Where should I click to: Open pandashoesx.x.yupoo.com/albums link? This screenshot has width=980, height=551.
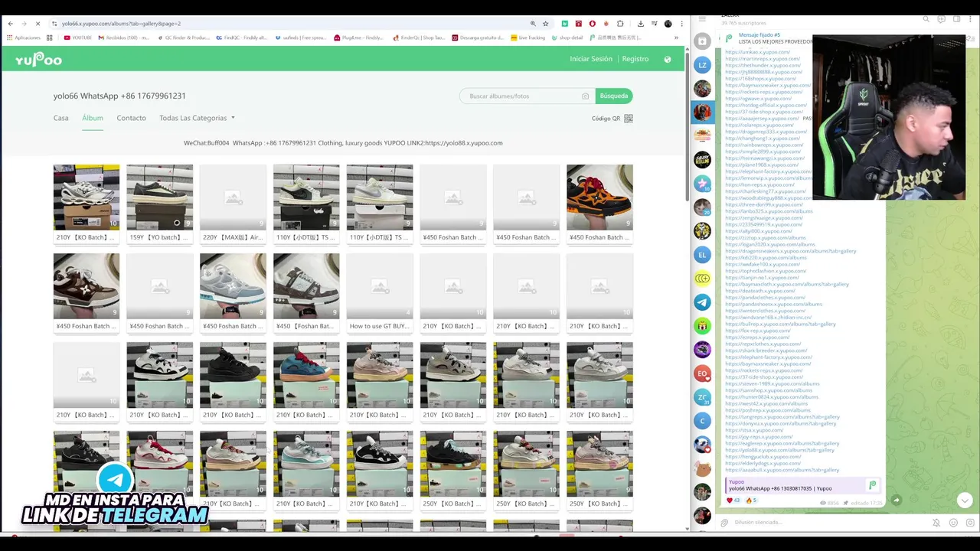click(x=773, y=305)
